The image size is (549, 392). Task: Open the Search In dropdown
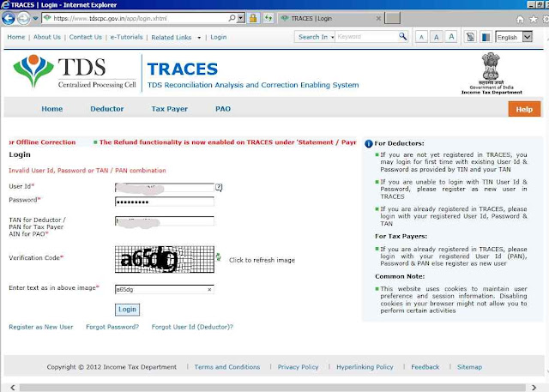click(x=315, y=37)
